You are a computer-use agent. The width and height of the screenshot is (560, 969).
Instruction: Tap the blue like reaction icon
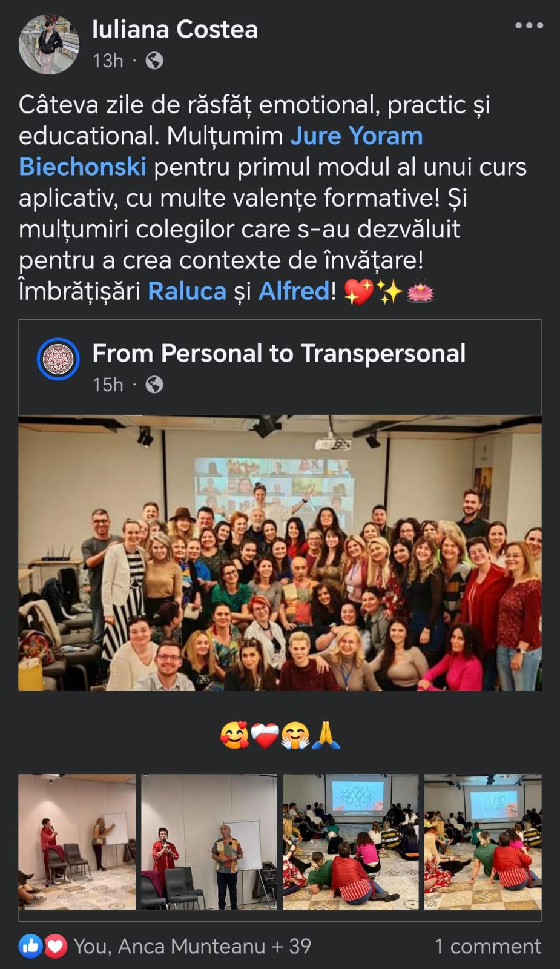coord(30,946)
